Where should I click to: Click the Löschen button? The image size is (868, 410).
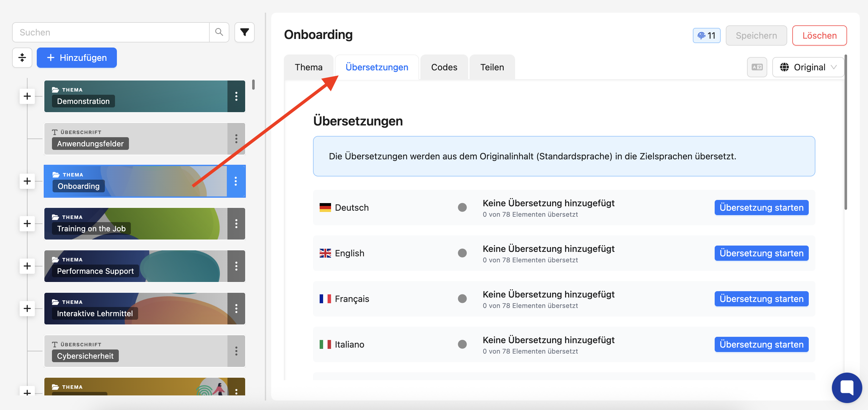819,36
